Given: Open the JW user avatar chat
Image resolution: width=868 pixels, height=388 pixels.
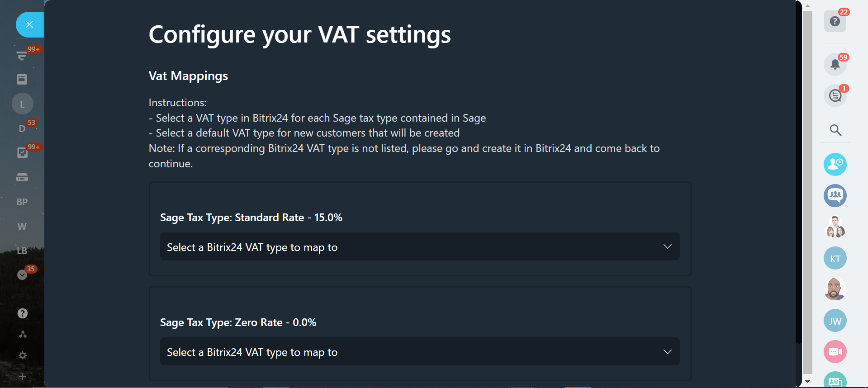Looking at the screenshot, I should [x=835, y=321].
